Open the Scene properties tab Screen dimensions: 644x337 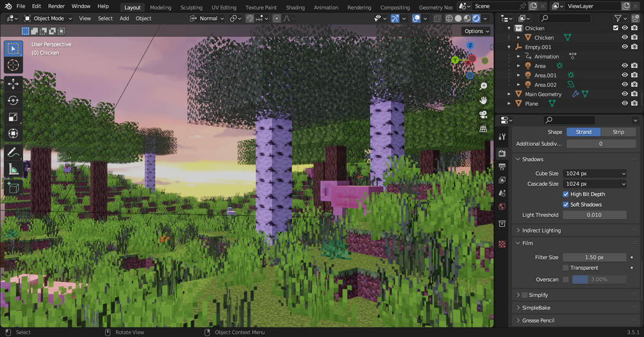pos(502,193)
